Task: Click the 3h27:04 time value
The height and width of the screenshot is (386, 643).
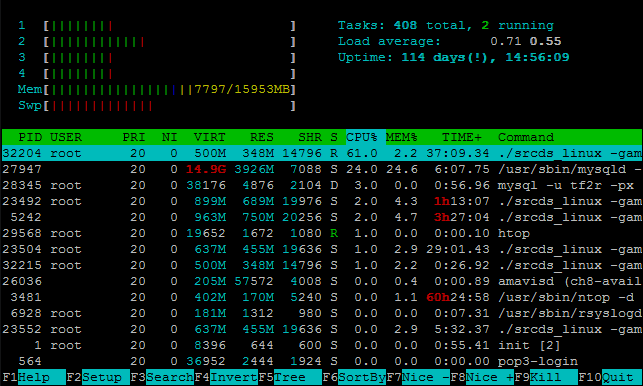Action: click(x=462, y=217)
